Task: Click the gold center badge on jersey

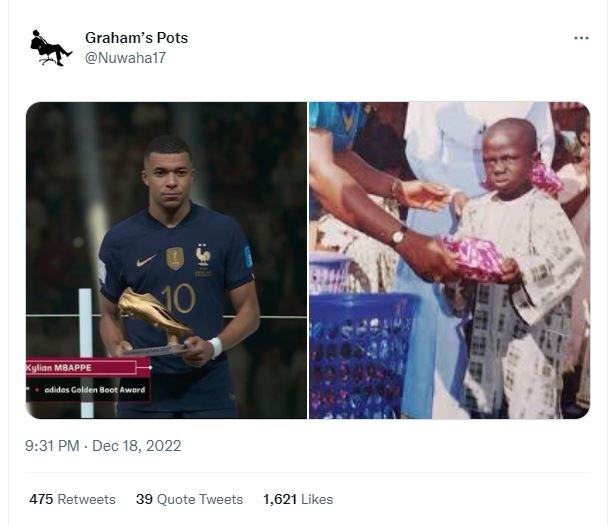Action: pyautogui.click(x=175, y=257)
